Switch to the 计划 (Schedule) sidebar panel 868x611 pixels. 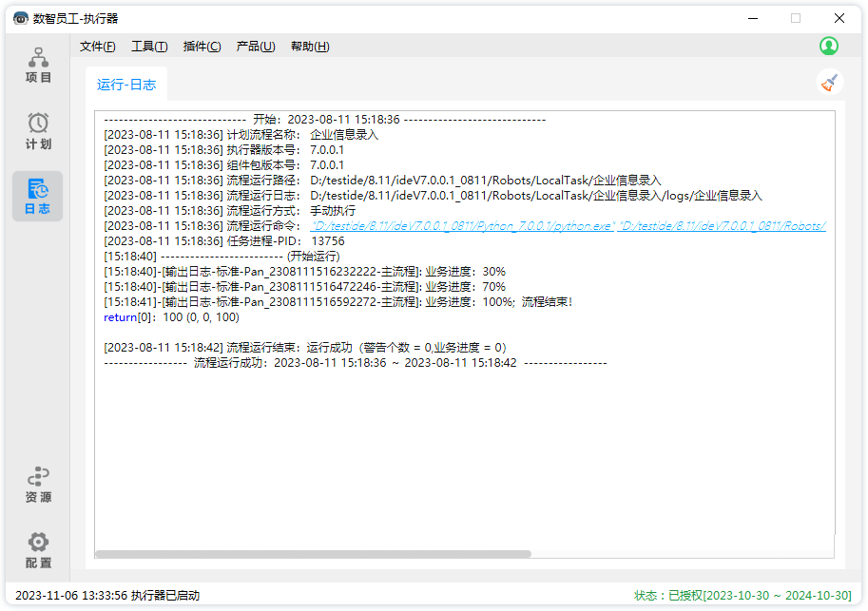pyautogui.click(x=38, y=131)
